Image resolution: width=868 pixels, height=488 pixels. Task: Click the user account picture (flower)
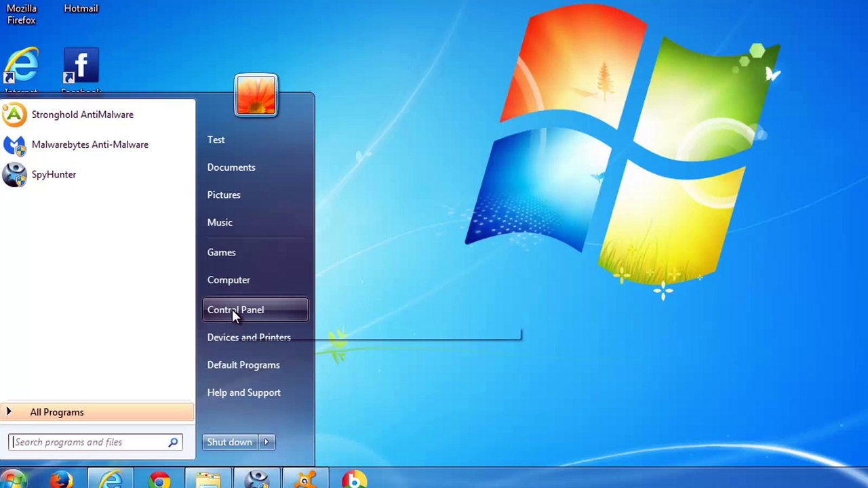256,95
